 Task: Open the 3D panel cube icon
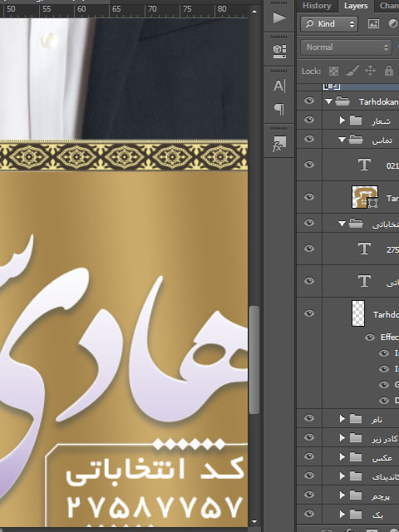click(279, 51)
